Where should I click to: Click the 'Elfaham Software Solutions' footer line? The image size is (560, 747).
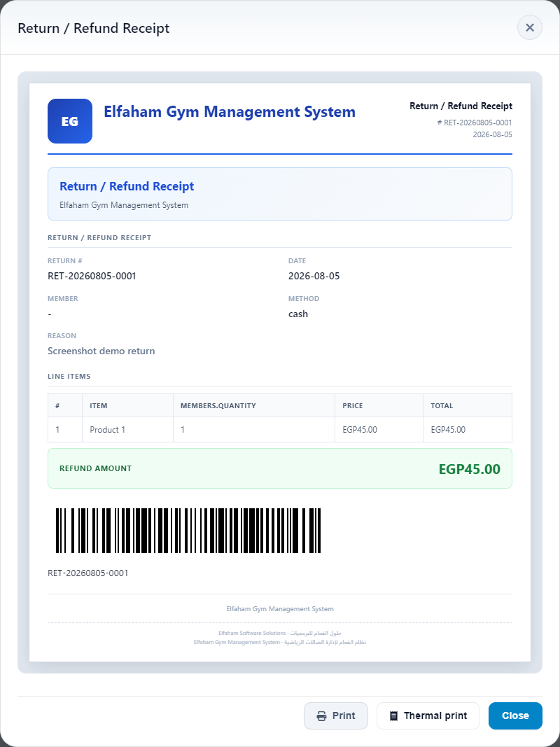pos(280,633)
